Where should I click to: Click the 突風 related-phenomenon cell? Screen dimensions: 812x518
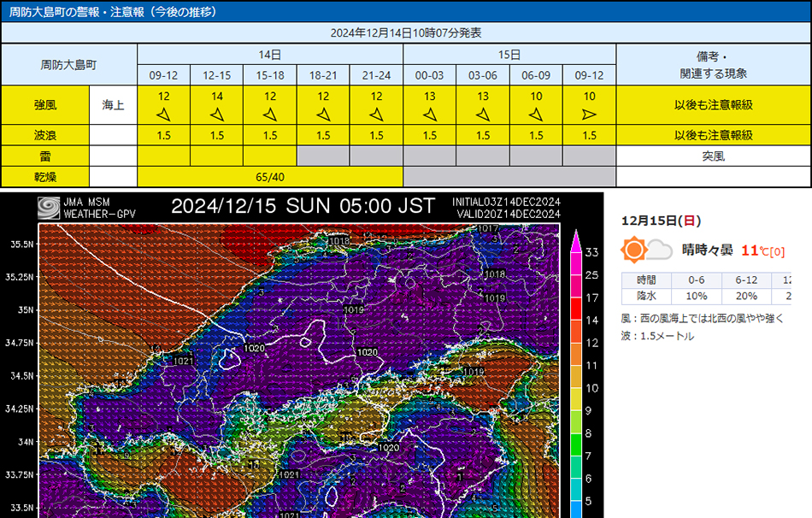(x=713, y=156)
